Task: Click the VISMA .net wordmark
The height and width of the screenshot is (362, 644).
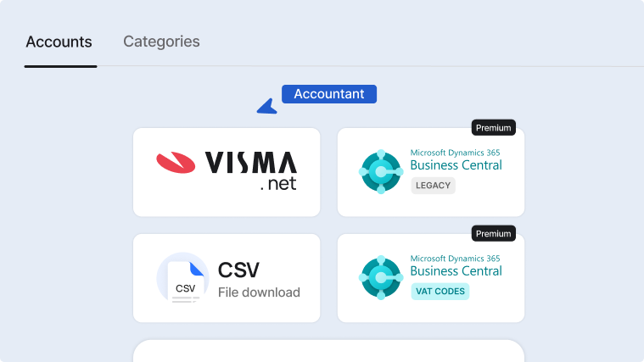Action: point(251,170)
